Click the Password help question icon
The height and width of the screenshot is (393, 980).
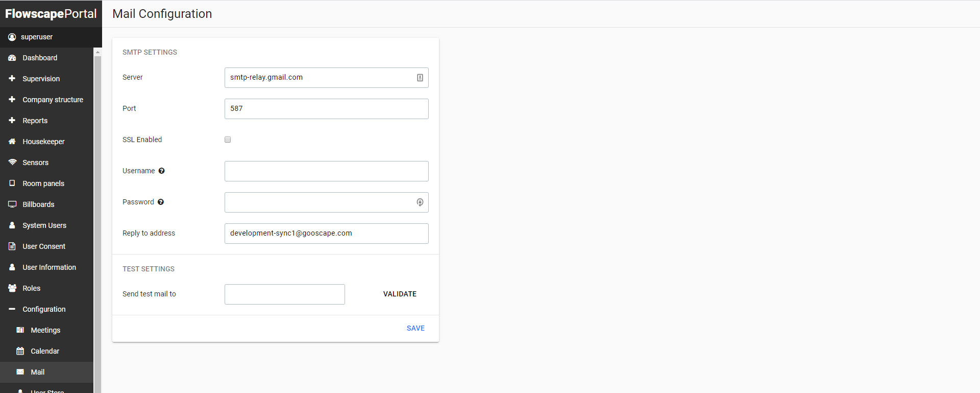click(161, 202)
